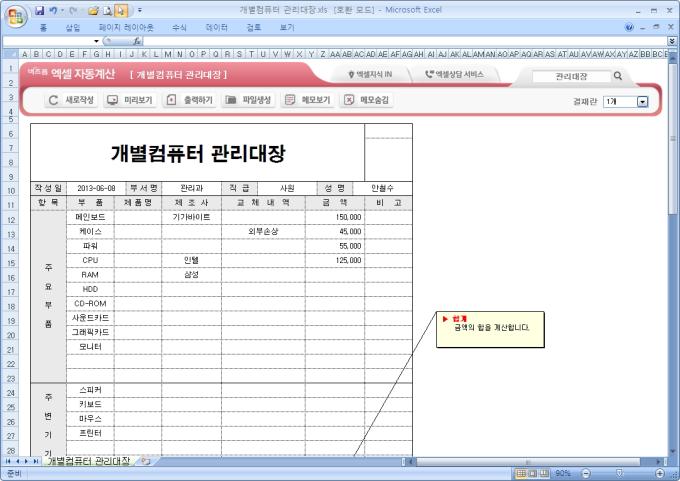Switch to Page Break Preview icon
The image size is (680, 481).
pyautogui.click(x=544, y=473)
